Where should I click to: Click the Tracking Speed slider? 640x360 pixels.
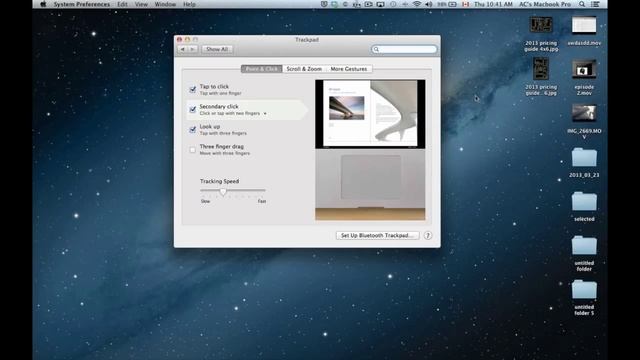click(233, 191)
